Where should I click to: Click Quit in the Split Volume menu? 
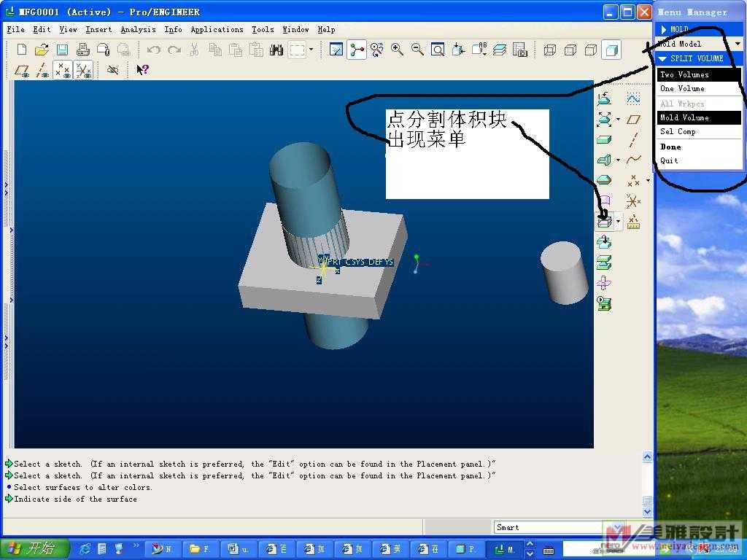click(699, 160)
